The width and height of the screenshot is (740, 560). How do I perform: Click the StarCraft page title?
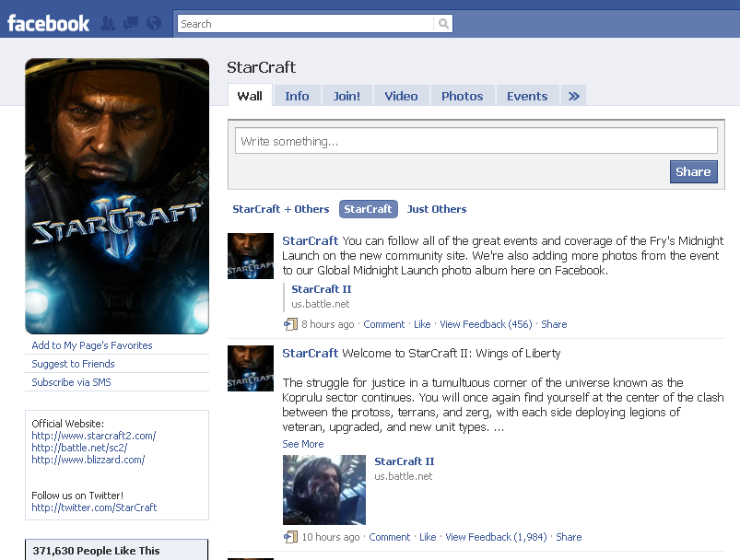pyautogui.click(x=262, y=67)
